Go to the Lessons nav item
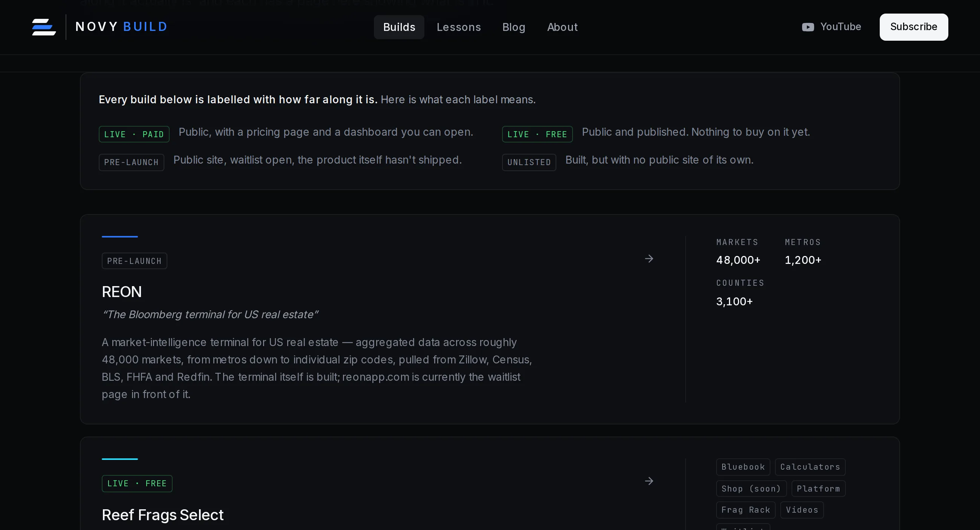The height and width of the screenshot is (530, 980). click(x=459, y=27)
